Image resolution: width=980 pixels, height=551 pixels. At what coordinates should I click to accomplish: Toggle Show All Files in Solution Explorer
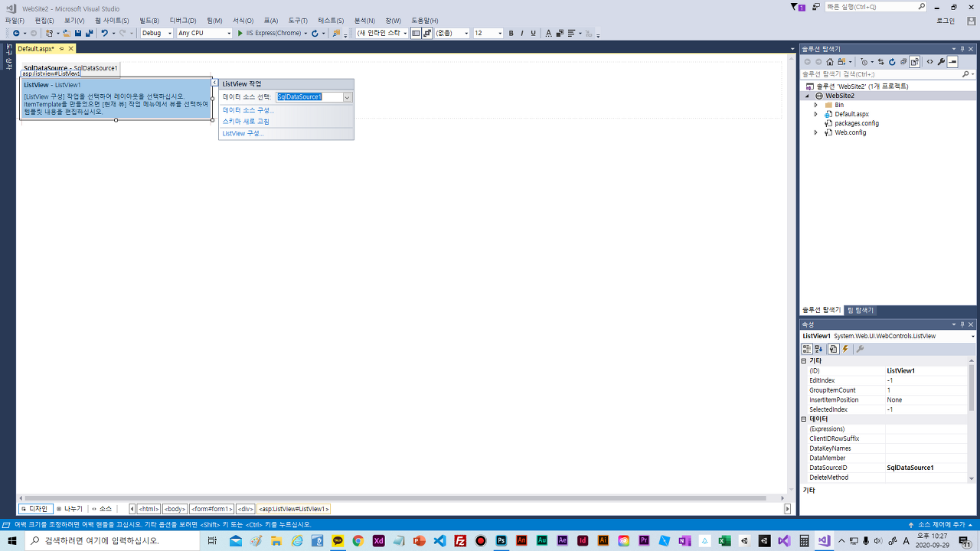[x=915, y=62]
